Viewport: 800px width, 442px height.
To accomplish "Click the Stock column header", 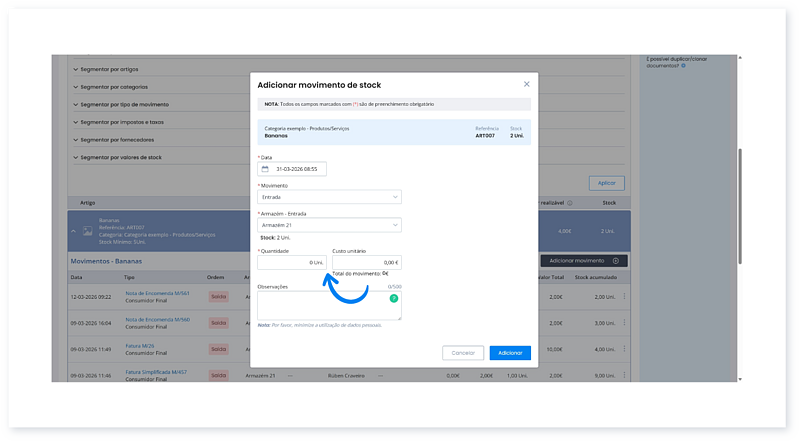I will tap(609, 203).
